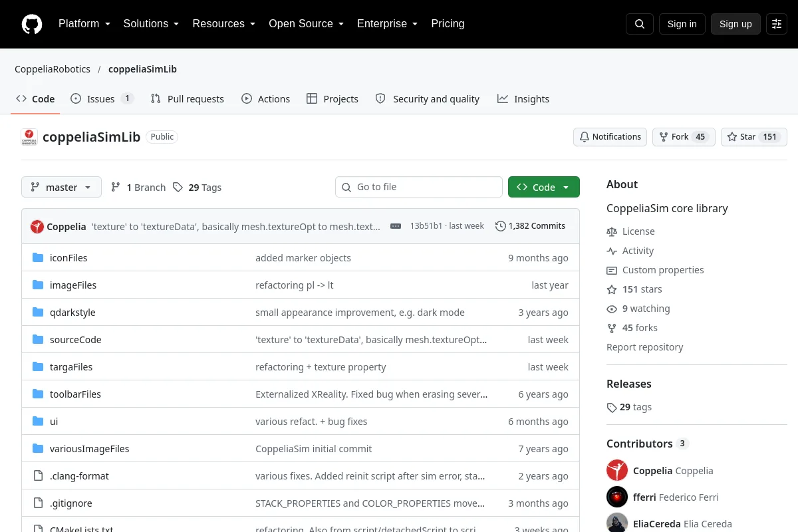Click the CoppeliaRobotics avatar beside repo name
Viewport: 798px width, 532px height.
click(29, 137)
